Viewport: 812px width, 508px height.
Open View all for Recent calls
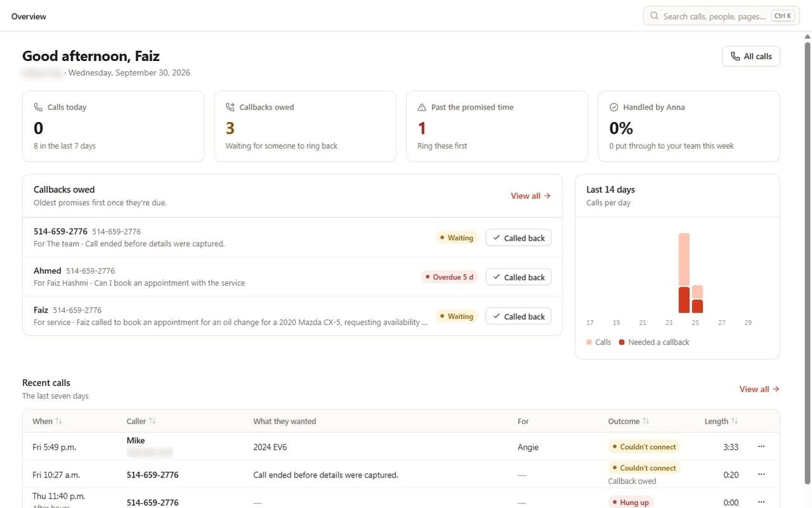pyautogui.click(x=759, y=389)
